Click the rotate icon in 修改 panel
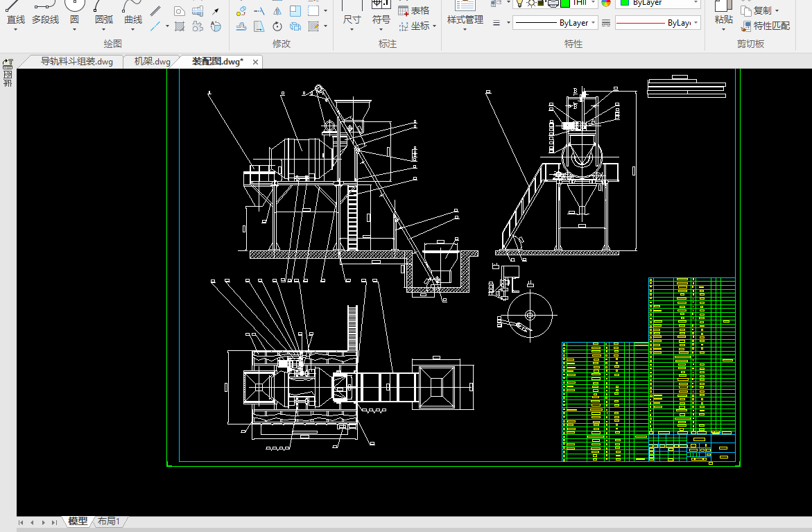 coord(277,27)
